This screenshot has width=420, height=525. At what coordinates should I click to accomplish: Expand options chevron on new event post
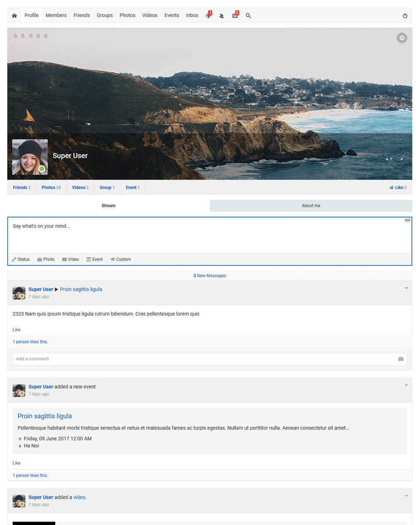click(406, 385)
